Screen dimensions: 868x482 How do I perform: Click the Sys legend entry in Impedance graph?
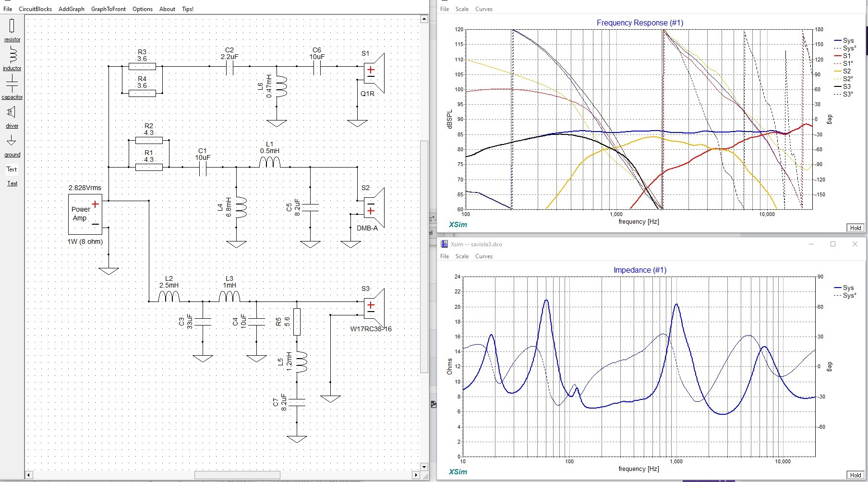coord(844,288)
